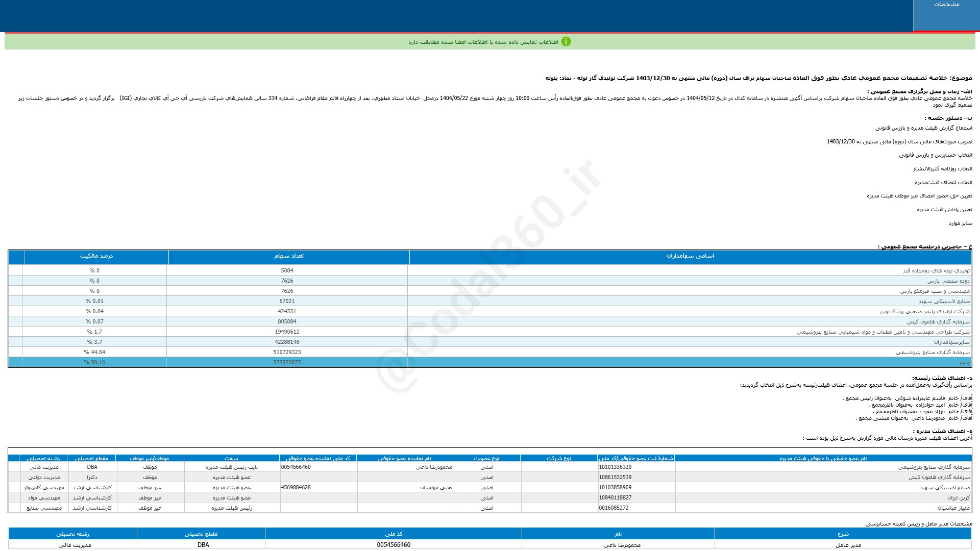Click representative code 4569884628

click(296, 488)
